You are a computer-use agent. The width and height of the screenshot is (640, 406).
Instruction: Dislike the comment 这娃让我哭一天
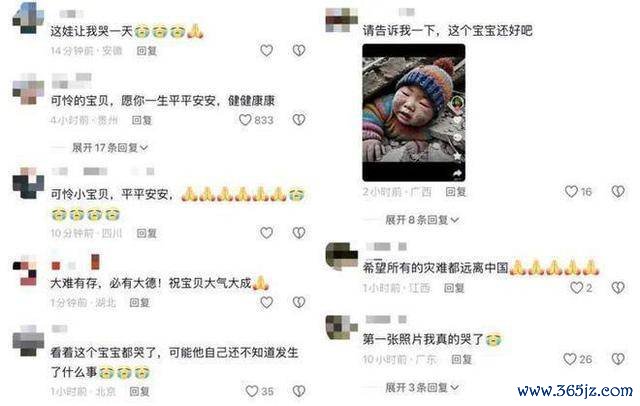[299, 51]
